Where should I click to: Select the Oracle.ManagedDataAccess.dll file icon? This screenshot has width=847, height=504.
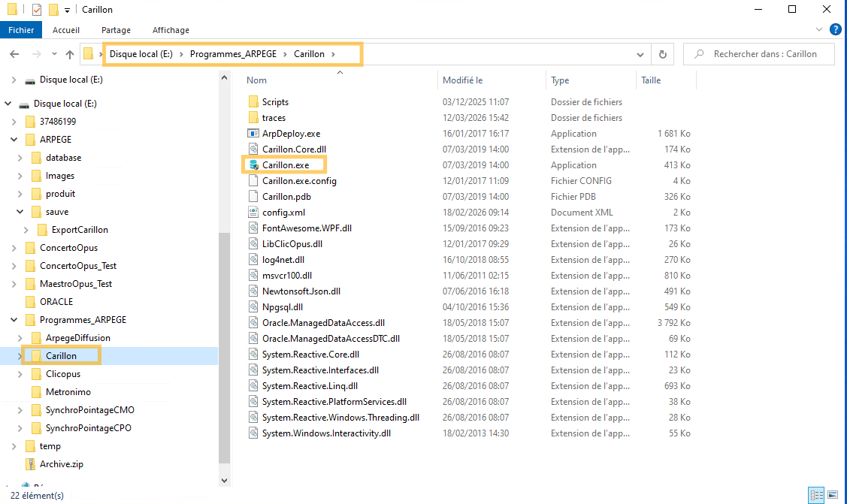253,323
